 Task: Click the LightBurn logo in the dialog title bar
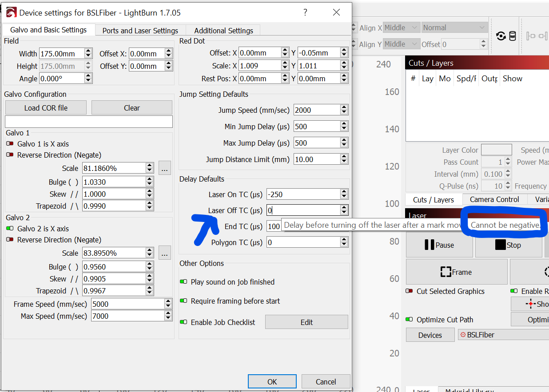tap(12, 13)
